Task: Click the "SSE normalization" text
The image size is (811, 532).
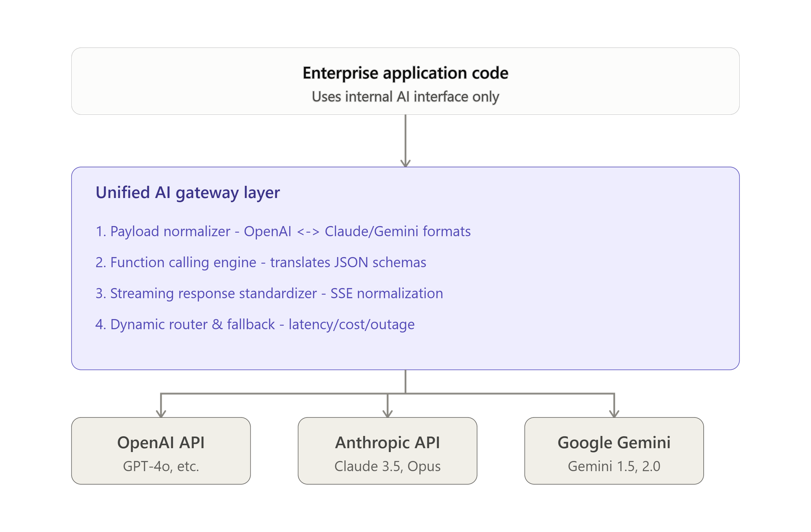Action: coord(387,294)
